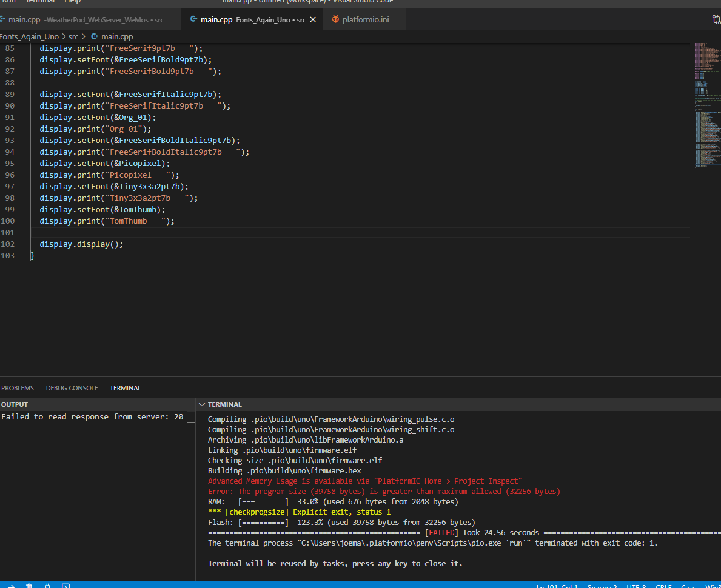Click the C++ file icon in breadcrumb

pyautogui.click(x=95, y=37)
